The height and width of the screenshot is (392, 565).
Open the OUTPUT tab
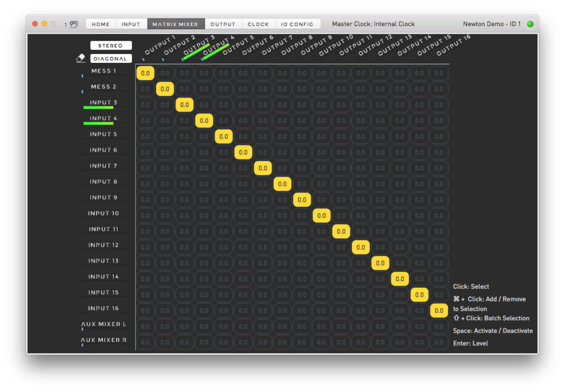click(223, 24)
